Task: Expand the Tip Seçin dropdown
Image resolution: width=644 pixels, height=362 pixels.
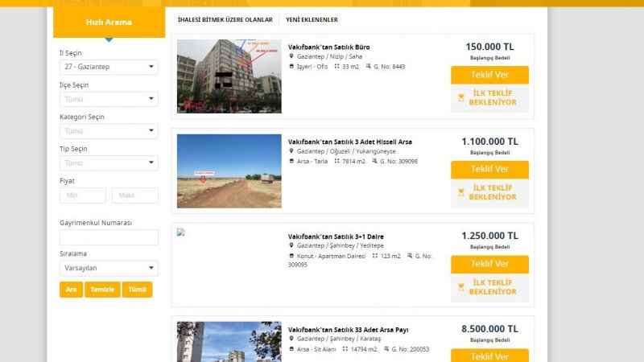Action: (x=109, y=163)
